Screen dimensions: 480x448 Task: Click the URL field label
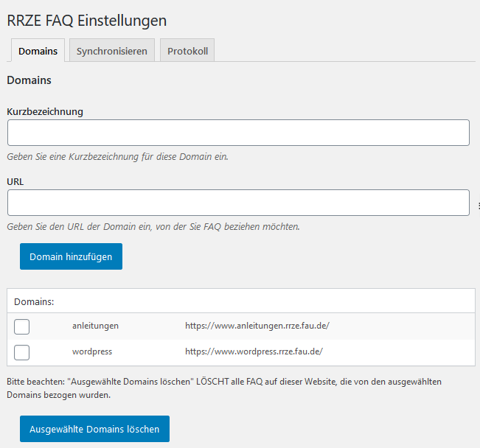(16, 181)
